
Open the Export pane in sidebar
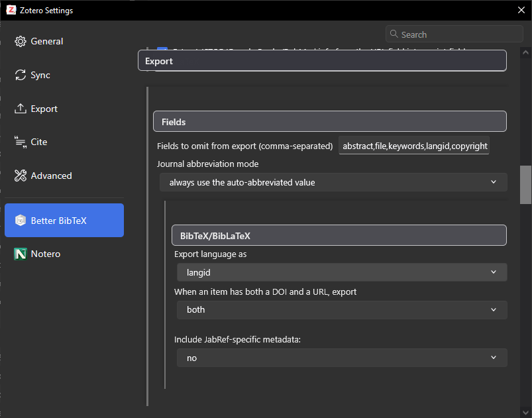64,109
